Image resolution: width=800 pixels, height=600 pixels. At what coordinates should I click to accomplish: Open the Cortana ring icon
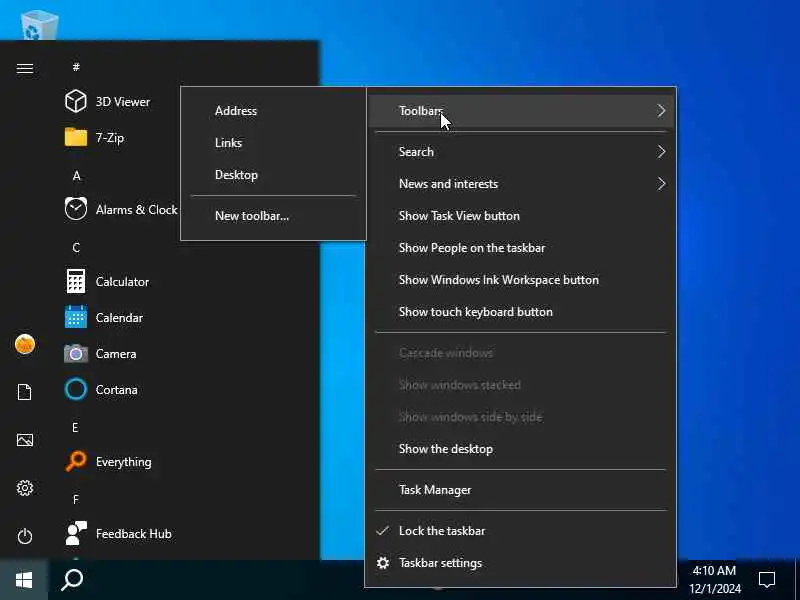click(76, 389)
